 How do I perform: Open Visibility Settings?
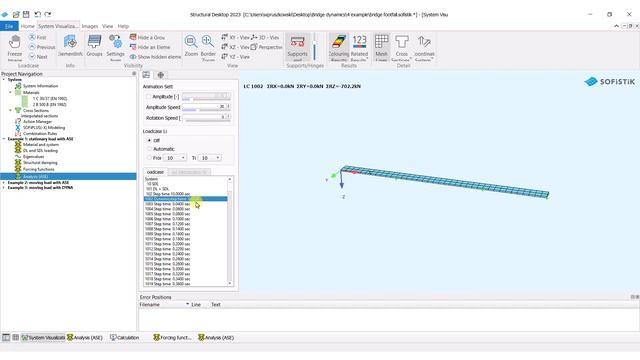(116, 47)
